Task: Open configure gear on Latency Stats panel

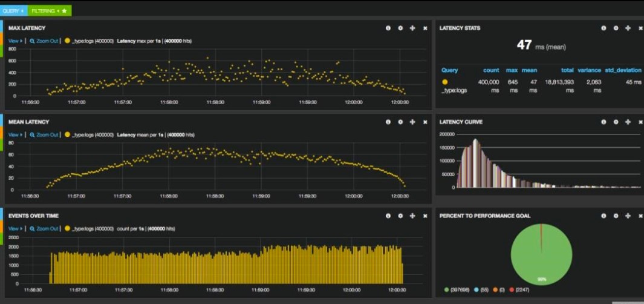Action: click(616, 28)
